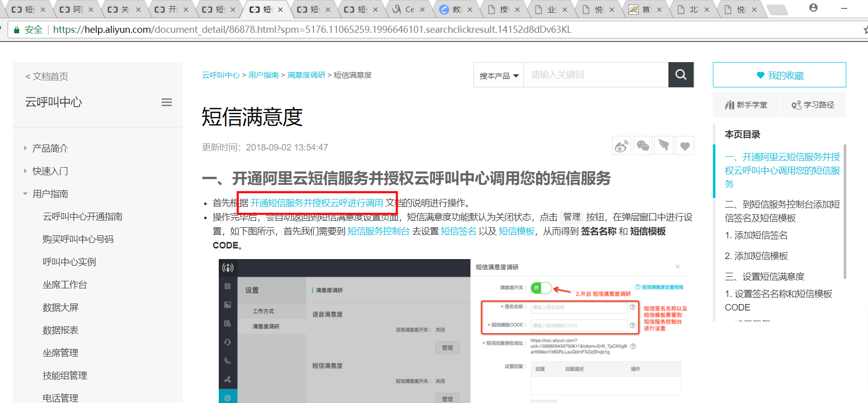Go to 满意度调研 breadcrumb link
The height and width of the screenshot is (403, 868).
tap(306, 75)
